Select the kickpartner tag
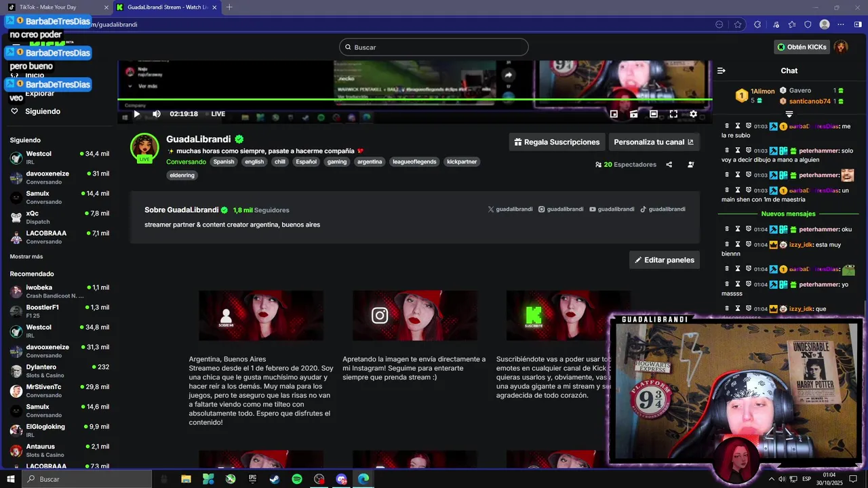The image size is (868, 488). (x=462, y=162)
